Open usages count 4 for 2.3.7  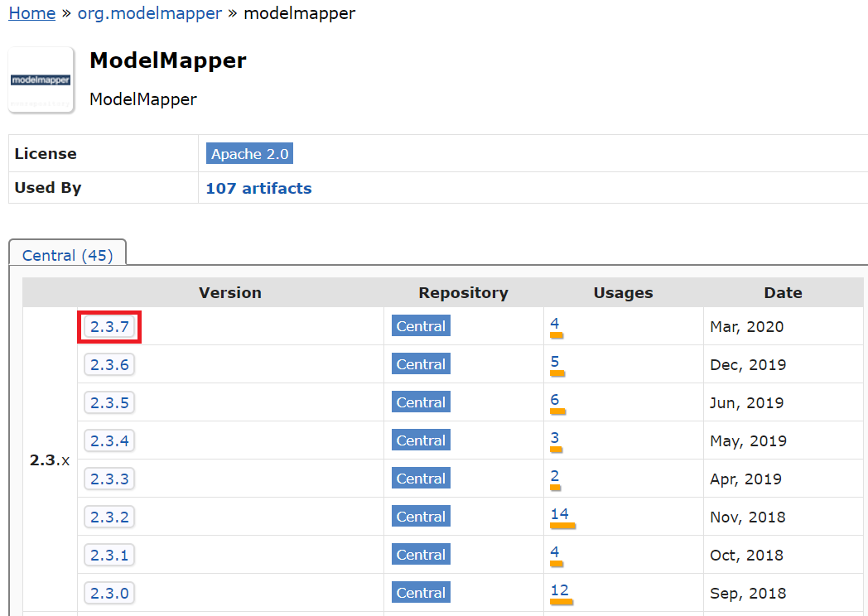click(x=555, y=324)
